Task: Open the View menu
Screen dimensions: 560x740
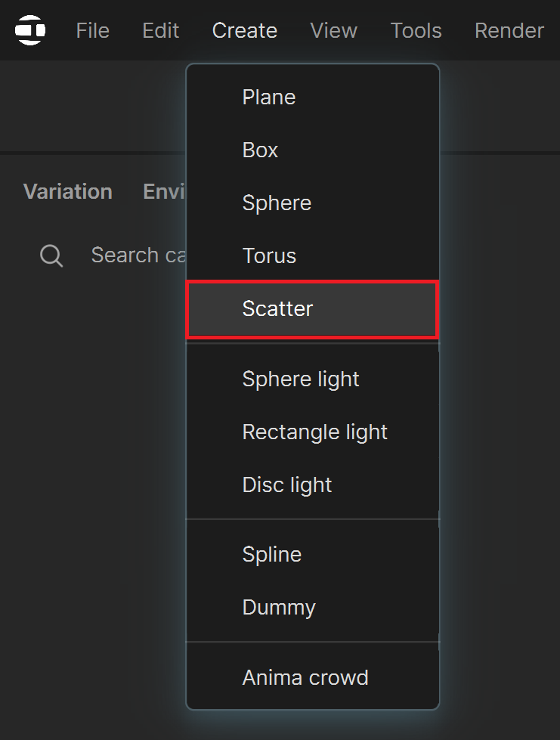Action: [334, 31]
